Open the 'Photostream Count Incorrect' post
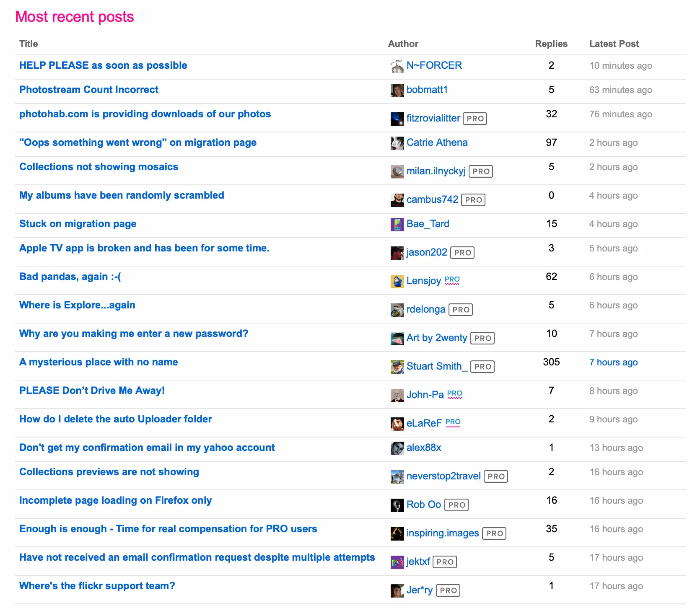The height and width of the screenshot is (616, 695). click(89, 90)
